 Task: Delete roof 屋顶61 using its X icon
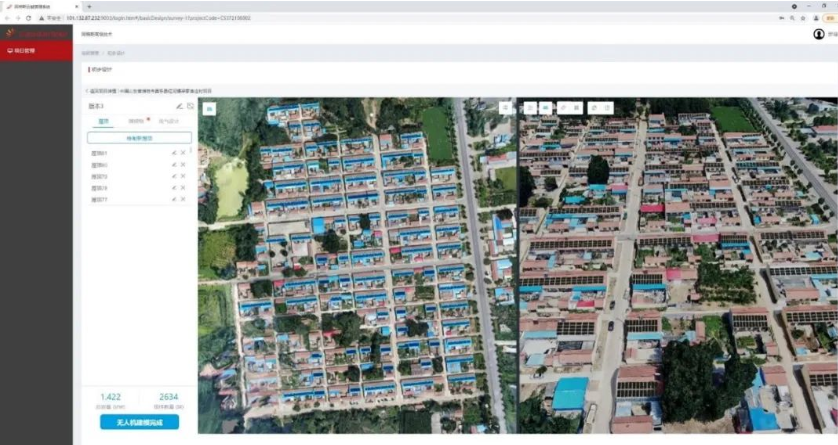(x=183, y=153)
